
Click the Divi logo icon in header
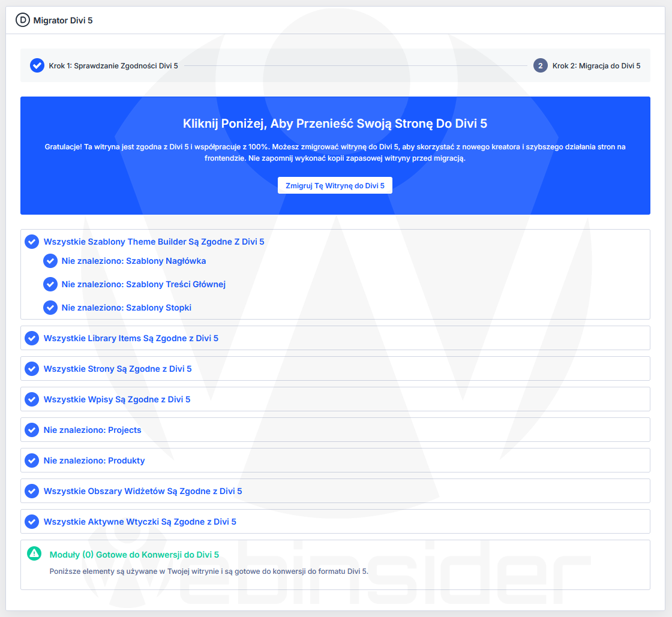(x=22, y=20)
